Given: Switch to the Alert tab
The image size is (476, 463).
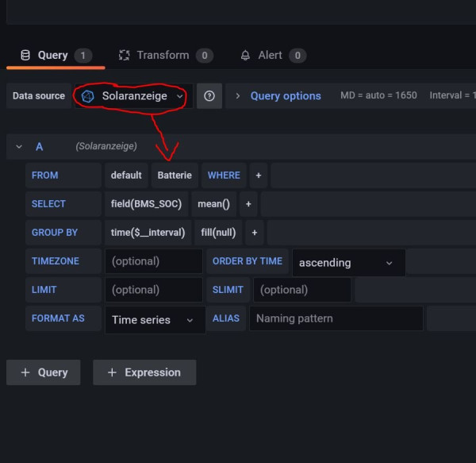Looking at the screenshot, I should (x=270, y=56).
